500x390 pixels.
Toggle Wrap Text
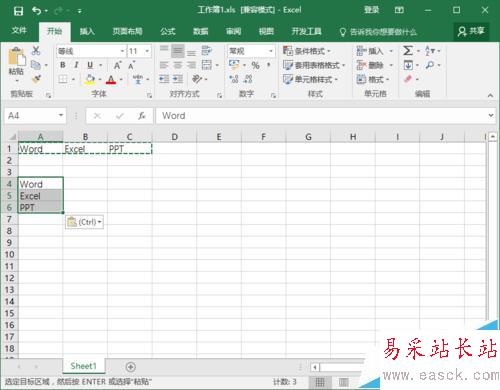coord(207,50)
